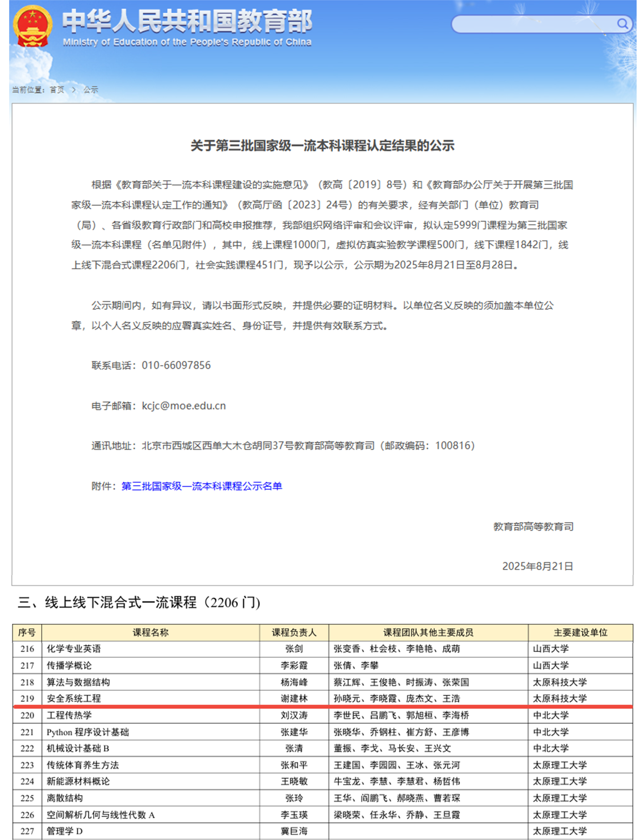
Task: Click the 序号 column header
Action: pos(27,633)
